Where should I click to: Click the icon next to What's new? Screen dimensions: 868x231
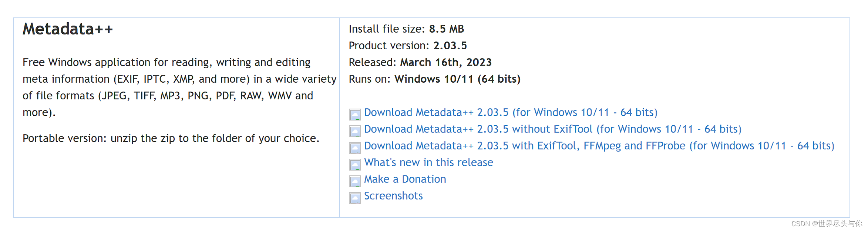[x=355, y=165]
